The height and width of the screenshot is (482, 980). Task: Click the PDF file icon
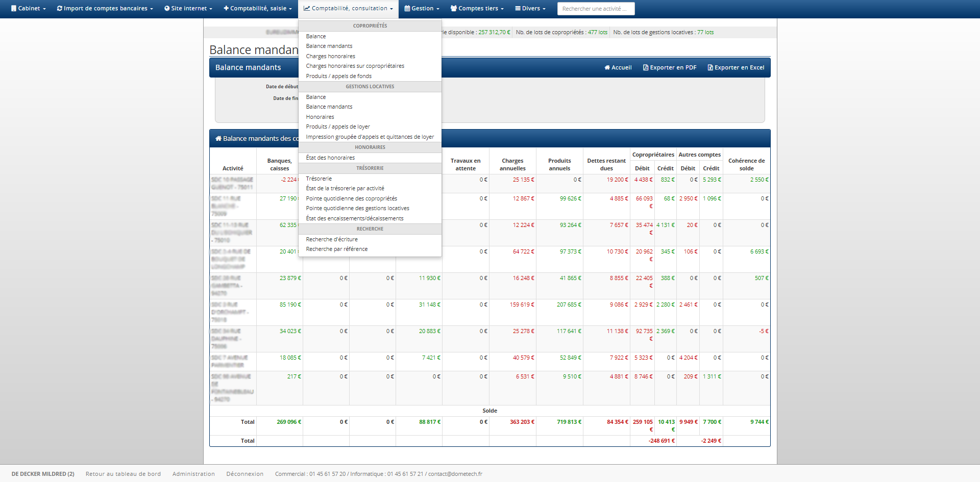click(646, 68)
